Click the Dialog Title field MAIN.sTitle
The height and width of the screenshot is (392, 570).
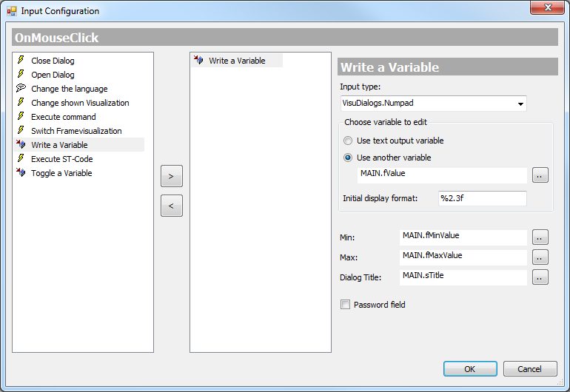(x=463, y=277)
